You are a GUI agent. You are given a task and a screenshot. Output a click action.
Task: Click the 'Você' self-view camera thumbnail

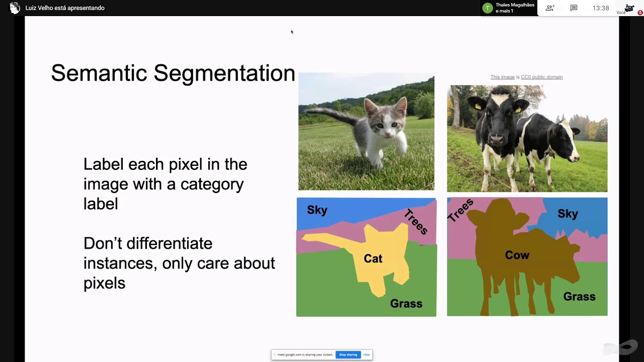coord(629,8)
